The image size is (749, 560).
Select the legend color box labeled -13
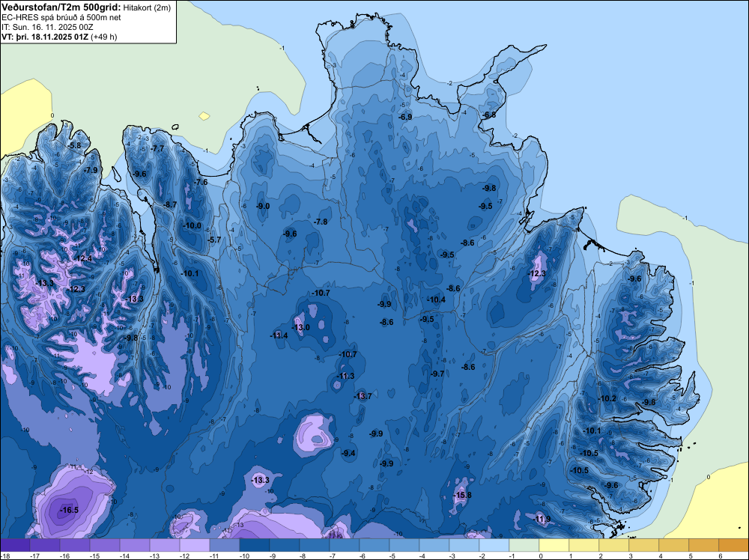pyautogui.click(x=164, y=545)
